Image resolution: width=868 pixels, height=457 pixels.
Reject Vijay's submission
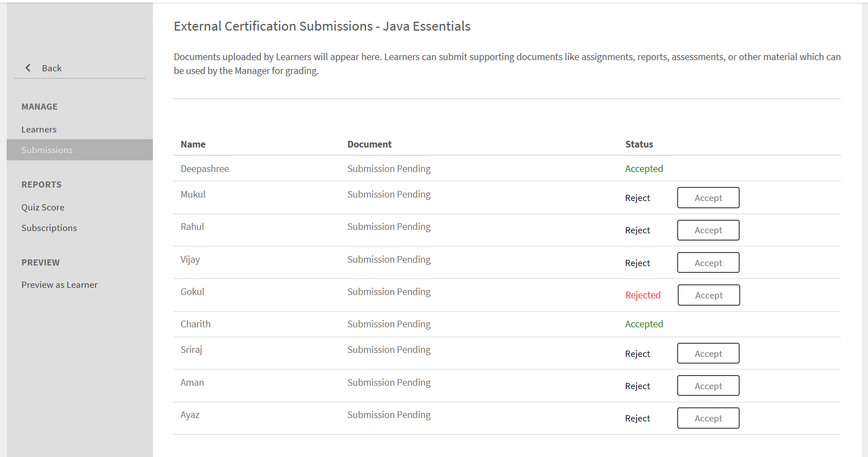tap(637, 263)
